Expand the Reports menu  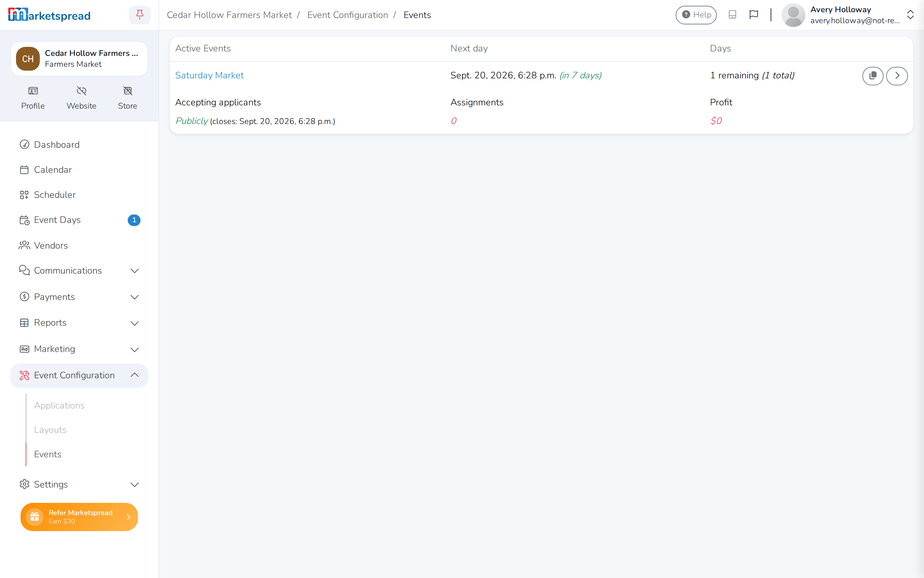point(79,323)
